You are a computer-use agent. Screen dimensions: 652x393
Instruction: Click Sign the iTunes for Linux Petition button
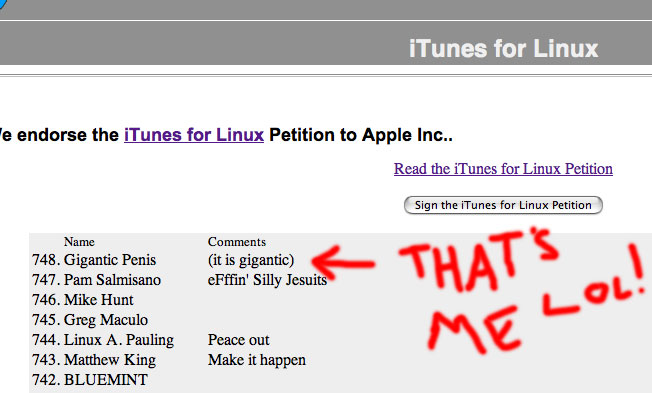503,205
